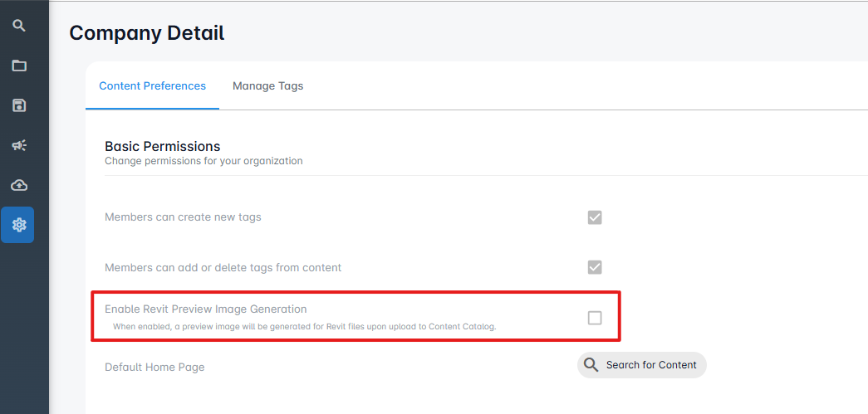Click the cloud upload icon in the sidebar

click(x=19, y=185)
